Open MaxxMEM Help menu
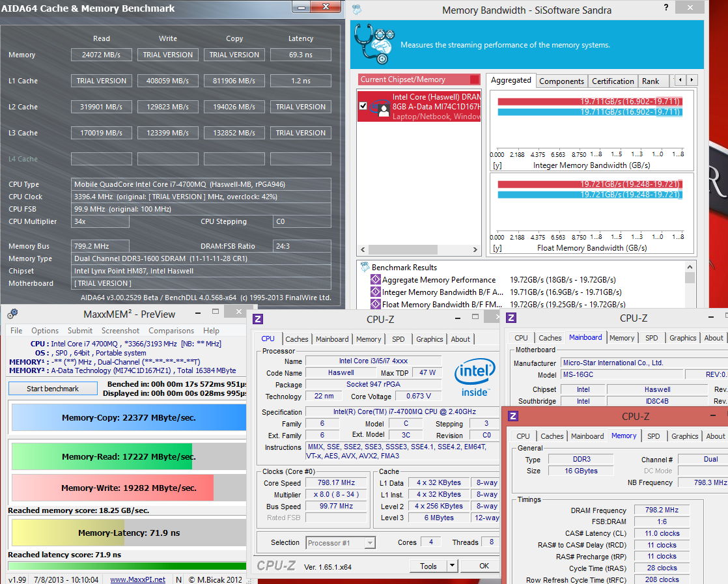 (211, 331)
